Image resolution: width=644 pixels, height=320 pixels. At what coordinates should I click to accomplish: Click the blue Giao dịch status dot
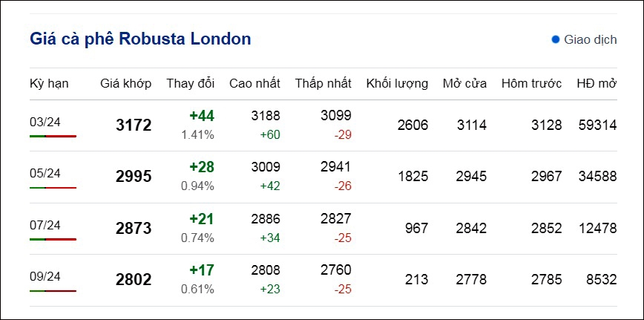click(556, 40)
